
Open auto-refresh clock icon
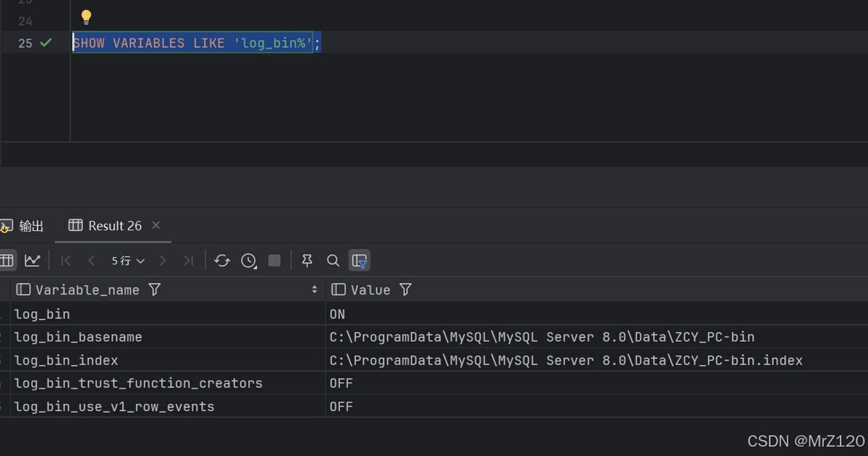pyautogui.click(x=249, y=261)
